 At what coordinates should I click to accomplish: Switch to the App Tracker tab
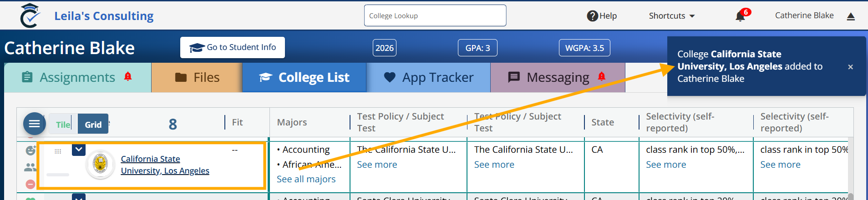(x=429, y=77)
